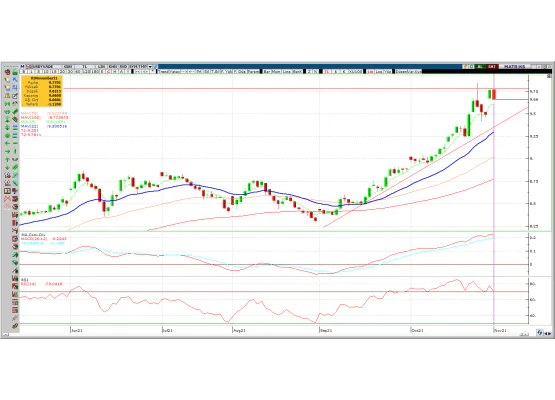
Task: Select the green right arrow drawing tool
Action: pyautogui.click(x=7, y=151)
